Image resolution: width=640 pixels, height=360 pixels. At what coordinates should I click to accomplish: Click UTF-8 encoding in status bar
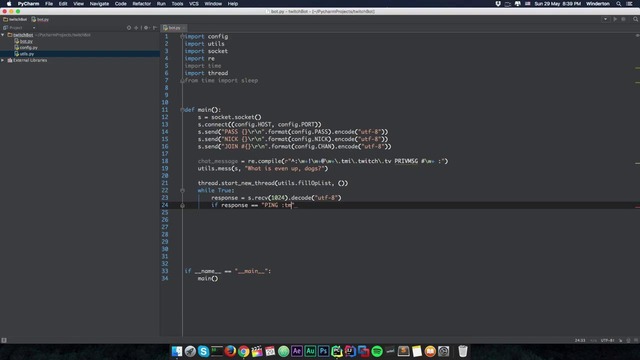coord(607,340)
